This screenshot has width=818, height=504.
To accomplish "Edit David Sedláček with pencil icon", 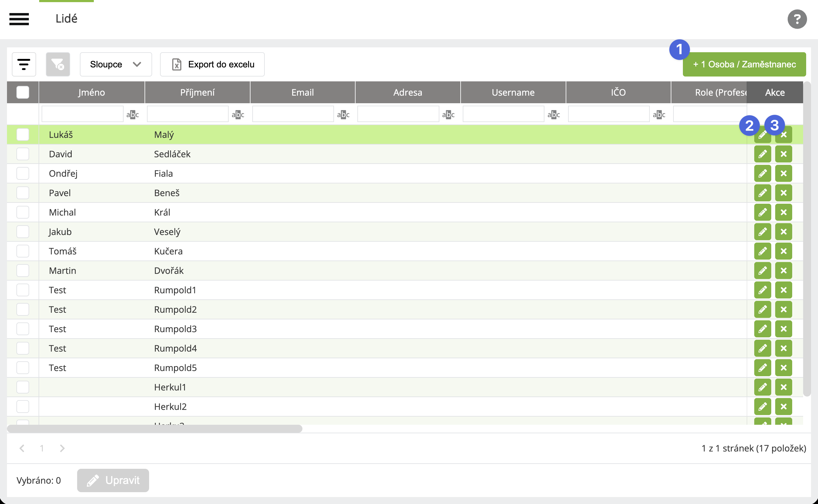I will [762, 154].
